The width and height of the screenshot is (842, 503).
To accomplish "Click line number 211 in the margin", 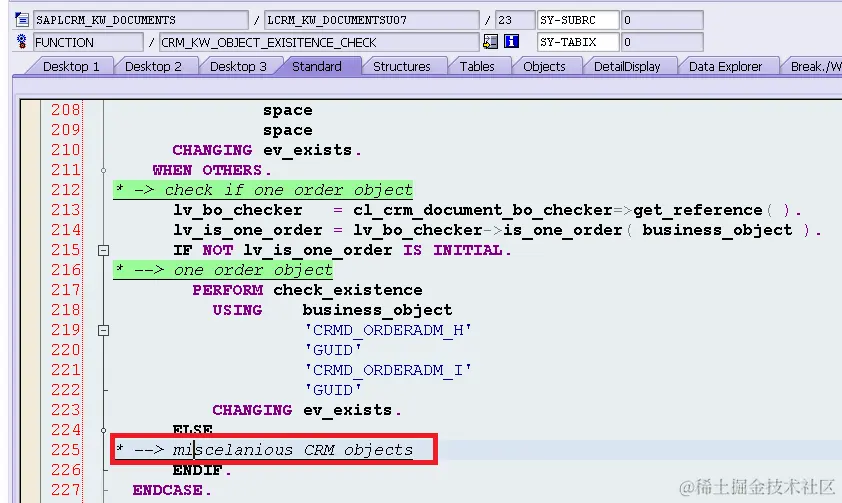I will pyautogui.click(x=66, y=170).
